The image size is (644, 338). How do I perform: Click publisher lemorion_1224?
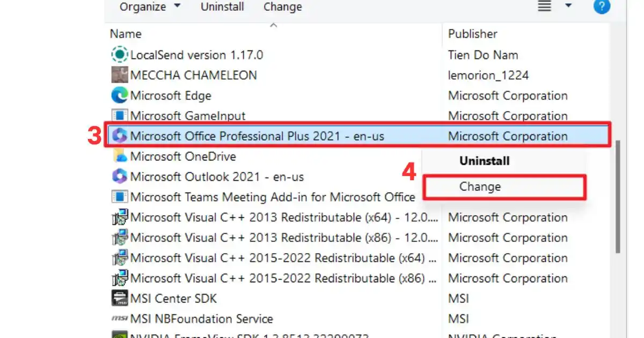point(488,75)
